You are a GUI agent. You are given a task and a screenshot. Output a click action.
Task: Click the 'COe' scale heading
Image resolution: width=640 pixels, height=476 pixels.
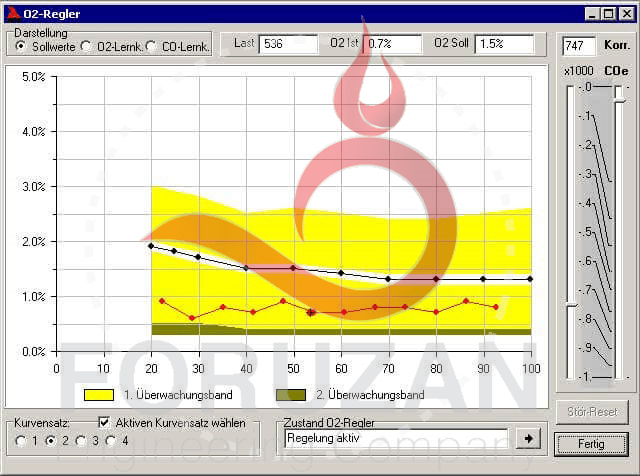pyautogui.click(x=616, y=71)
